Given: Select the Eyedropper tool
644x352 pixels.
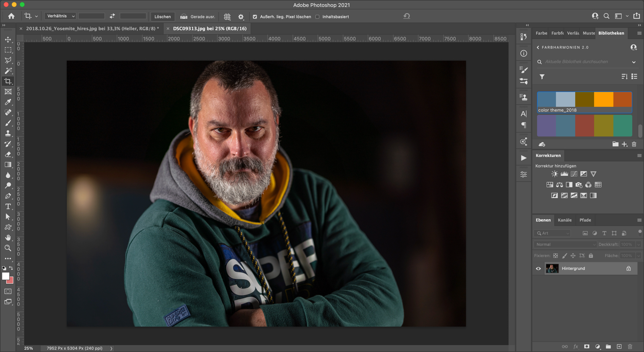Looking at the screenshot, I should (x=8, y=102).
